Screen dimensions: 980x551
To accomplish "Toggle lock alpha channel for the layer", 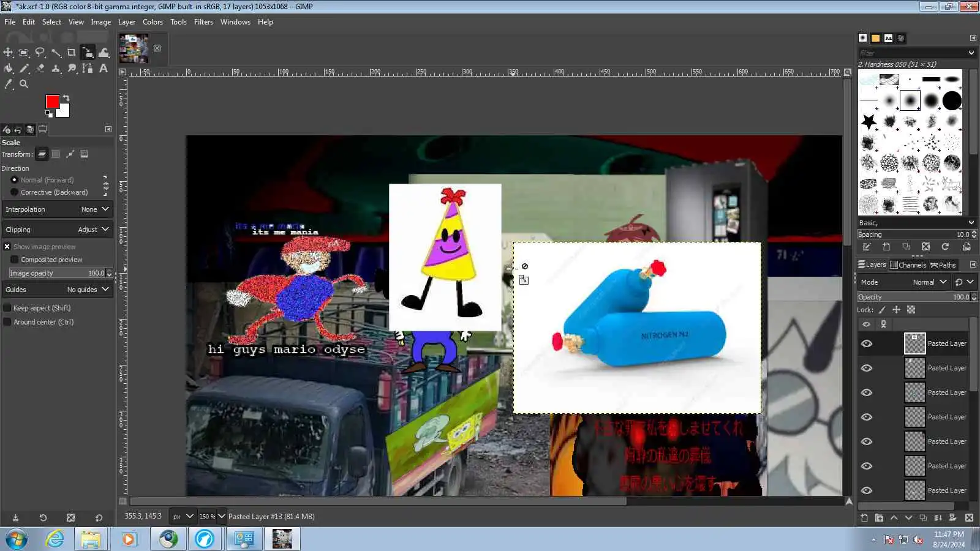I will [x=911, y=310].
